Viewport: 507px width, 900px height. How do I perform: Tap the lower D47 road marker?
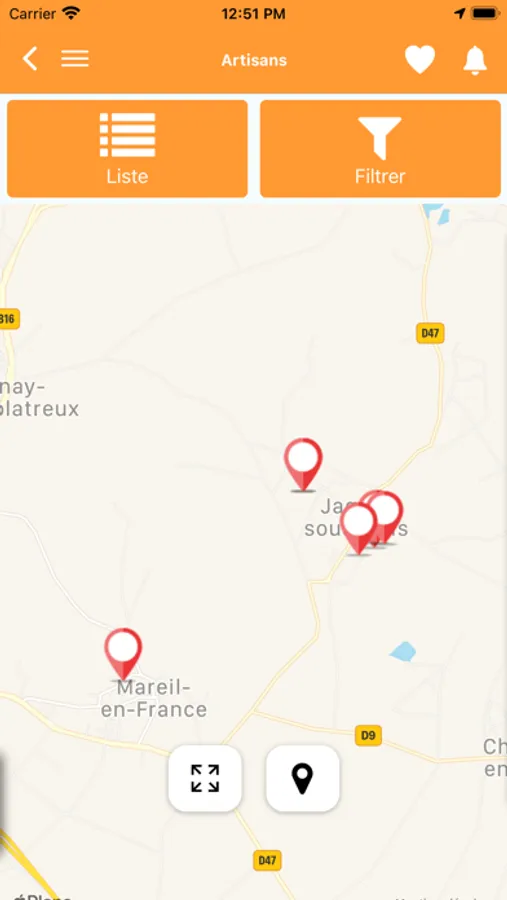coord(268,860)
